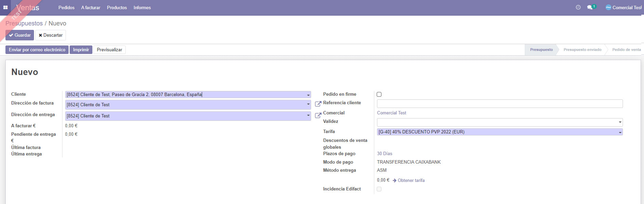Expand the Cliente dropdown arrow
This screenshot has width=644, height=204.
pos(308,95)
